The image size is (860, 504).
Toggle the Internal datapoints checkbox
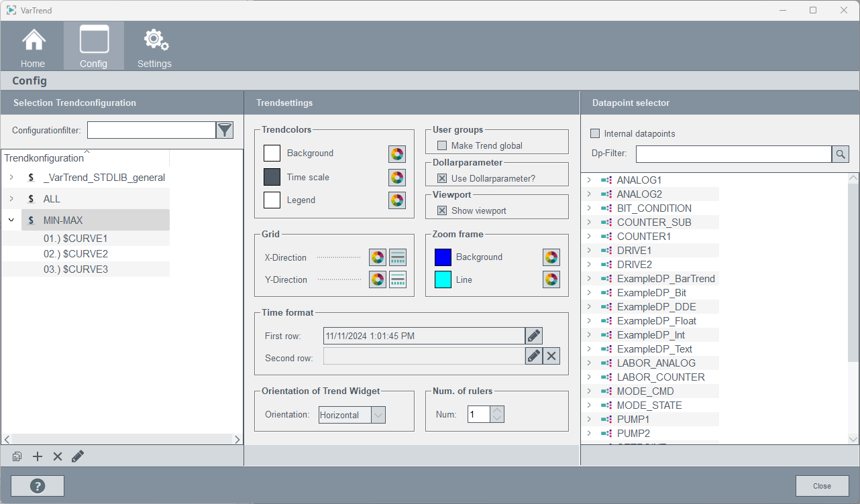click(x=595, y=133)
